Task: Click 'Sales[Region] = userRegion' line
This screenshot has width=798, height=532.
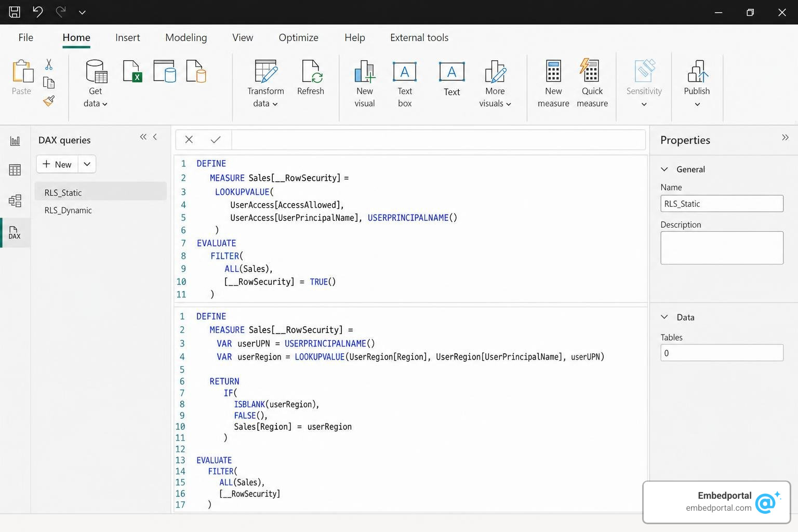Action: click(x=292, y=427)
